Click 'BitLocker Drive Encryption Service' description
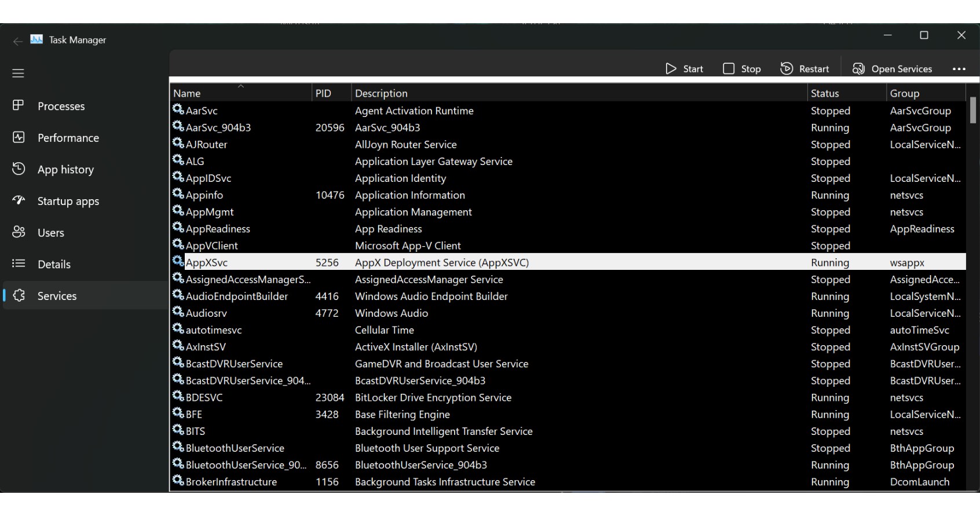The width and height of the screenshot is (980, 516). (x=433, y=397)
